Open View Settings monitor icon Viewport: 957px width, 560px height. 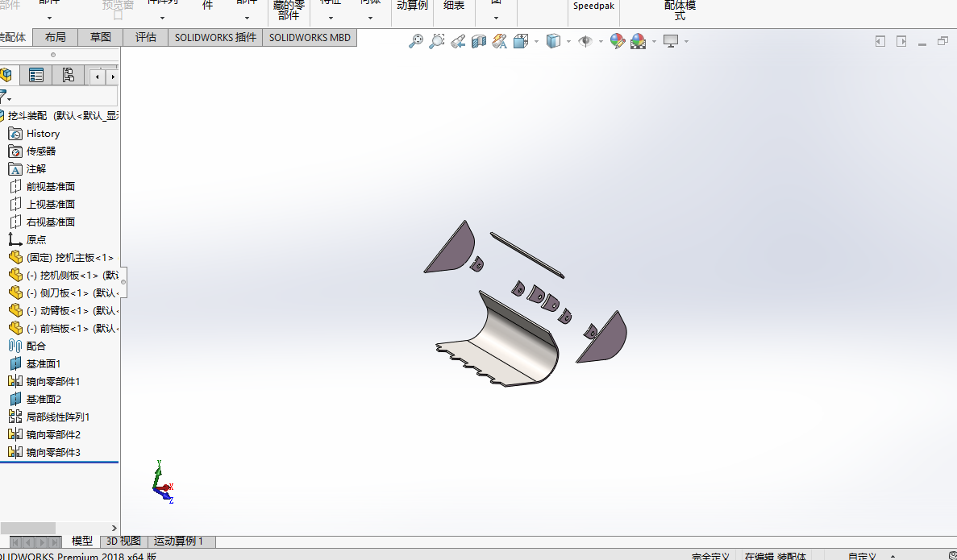coord(671,41)
